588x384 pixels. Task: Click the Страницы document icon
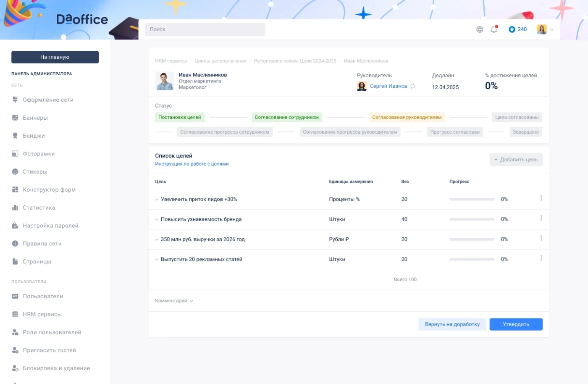click(15, 261)
